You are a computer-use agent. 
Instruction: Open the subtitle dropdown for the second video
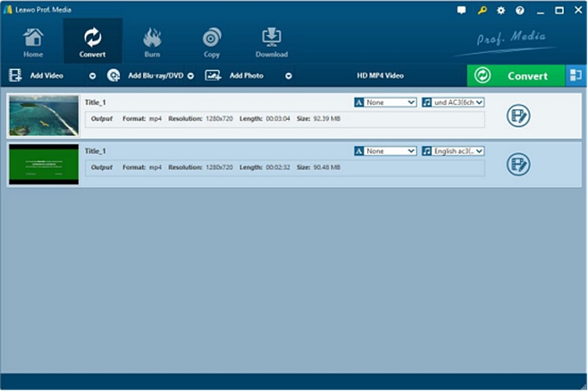[x=386, y=151]
